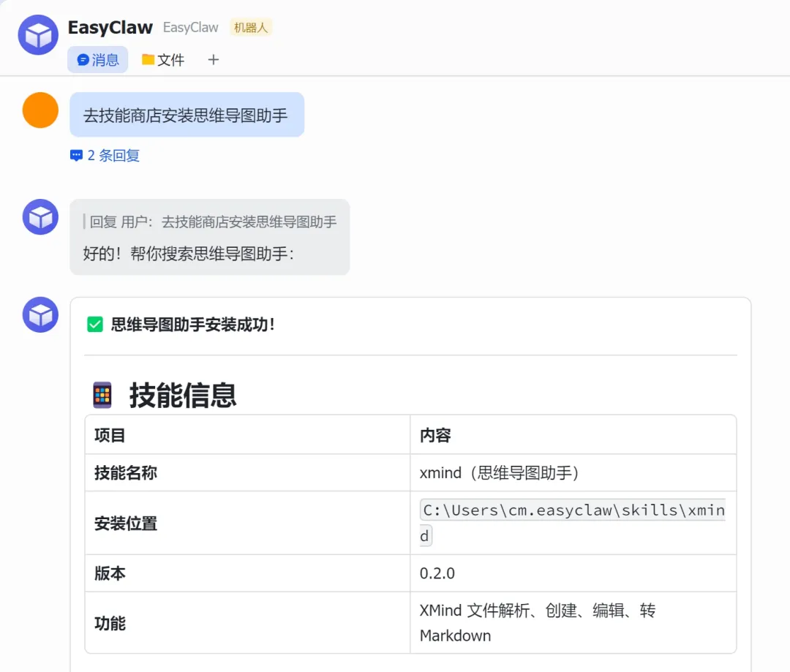Open the 2 条回复 thread link
790x672 pixels.
(x=105, y=155)
